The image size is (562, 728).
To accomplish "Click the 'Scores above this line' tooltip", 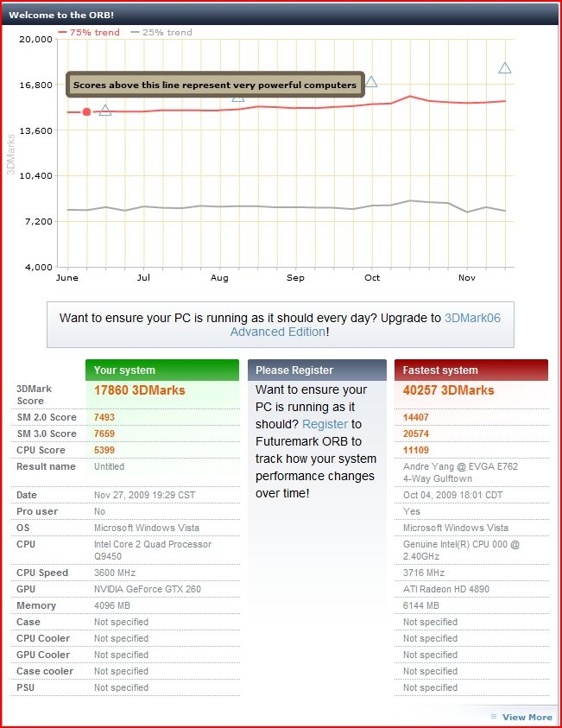I will pyautogui.click(x=215, y=85).
